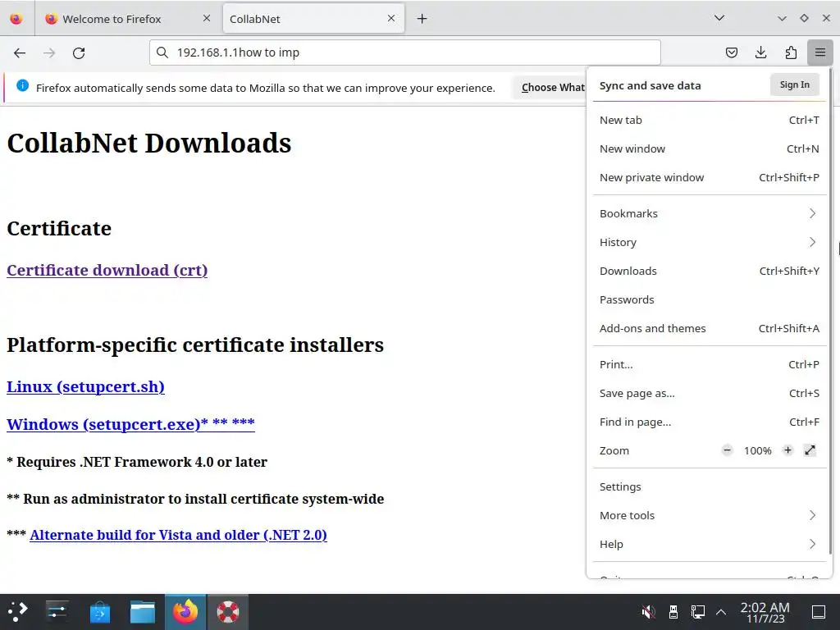This screenshot has height=630, width=840.
Task: Choose Save page as...
Action: click(x=710, y=393)
